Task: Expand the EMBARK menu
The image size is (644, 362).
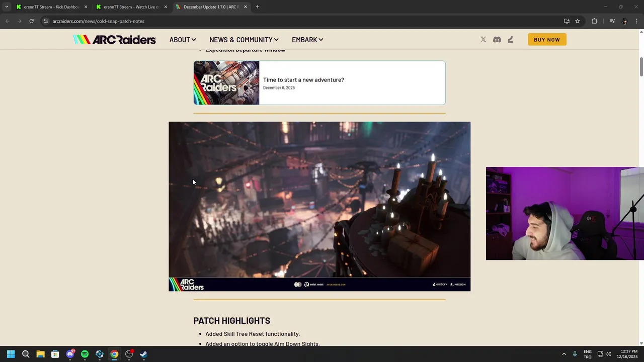Action: click(307, 40)
